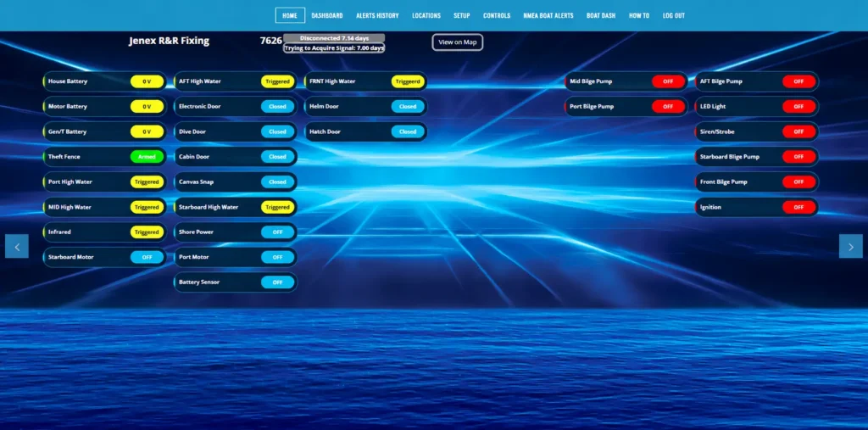The width and height of the screenshot is (868, 430).
Task: Click Infrared Triggered status
Action: tap(147, 232)
